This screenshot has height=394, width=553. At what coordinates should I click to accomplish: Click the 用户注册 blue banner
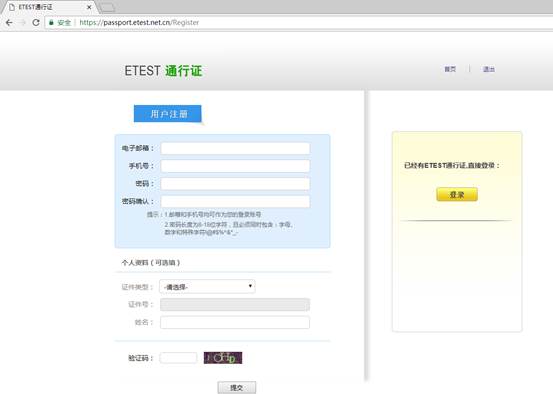(168, 114)
